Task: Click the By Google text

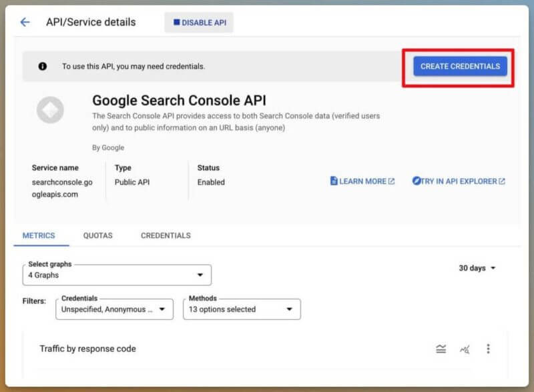Action: pos(108,148)
